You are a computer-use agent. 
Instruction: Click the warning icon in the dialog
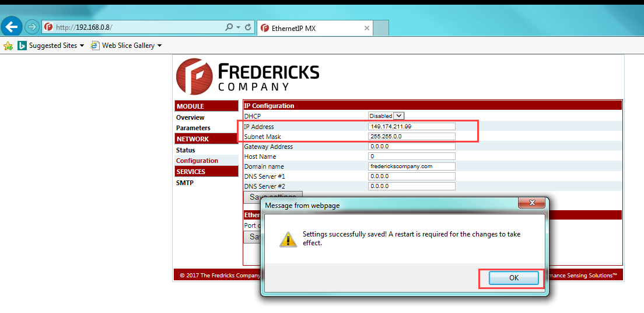click(x=288, y=239)
